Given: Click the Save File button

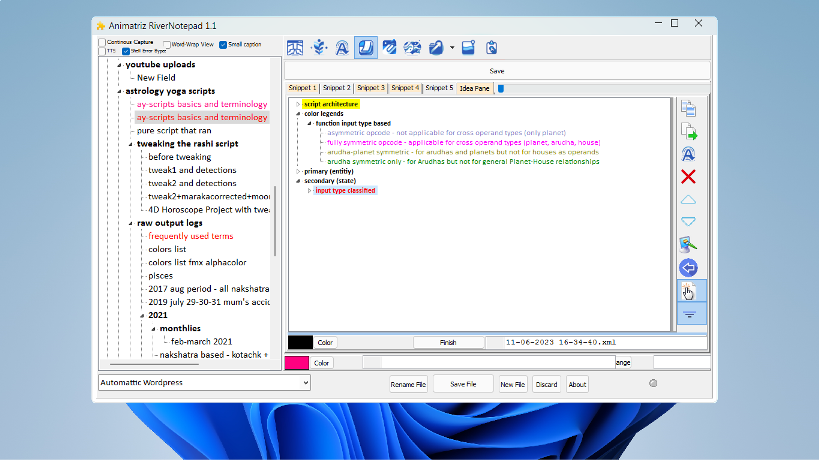Looking at the screenshot, I should pyautogui.click(x=463, y=384).
